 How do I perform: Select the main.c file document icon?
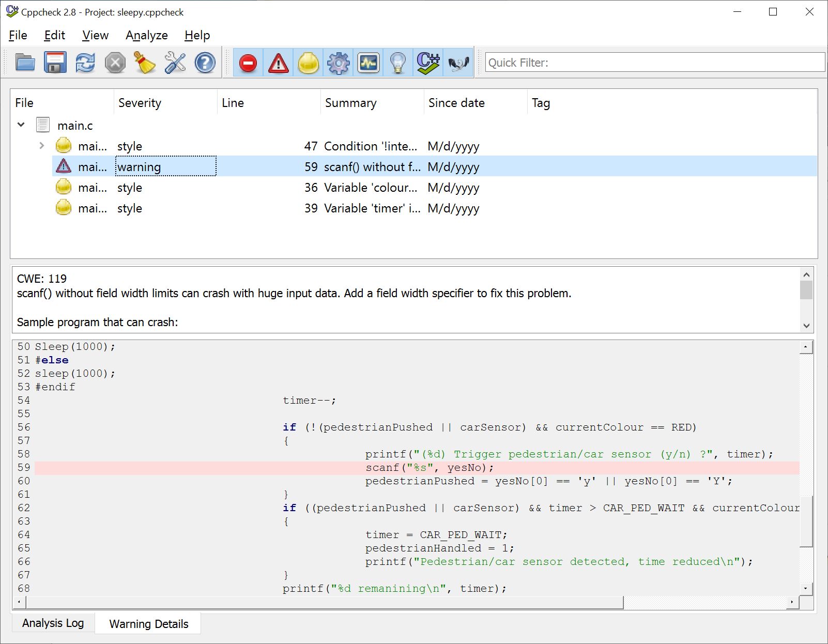pos(43,125)
